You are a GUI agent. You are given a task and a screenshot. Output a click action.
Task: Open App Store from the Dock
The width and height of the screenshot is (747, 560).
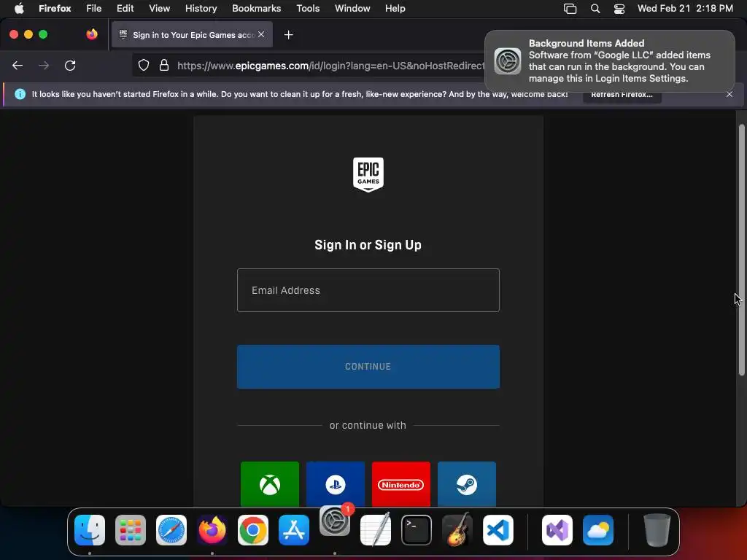(294, 530)
